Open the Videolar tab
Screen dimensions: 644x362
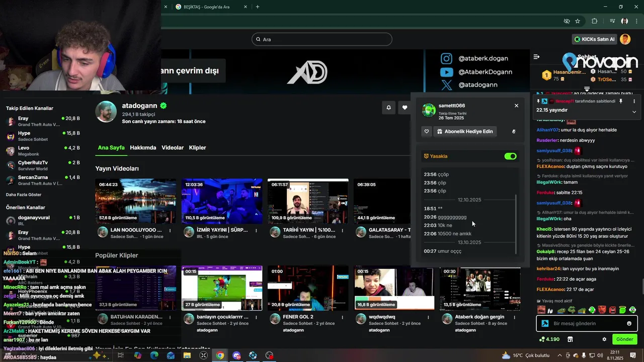pyautogui.click(x=173, y=148)
